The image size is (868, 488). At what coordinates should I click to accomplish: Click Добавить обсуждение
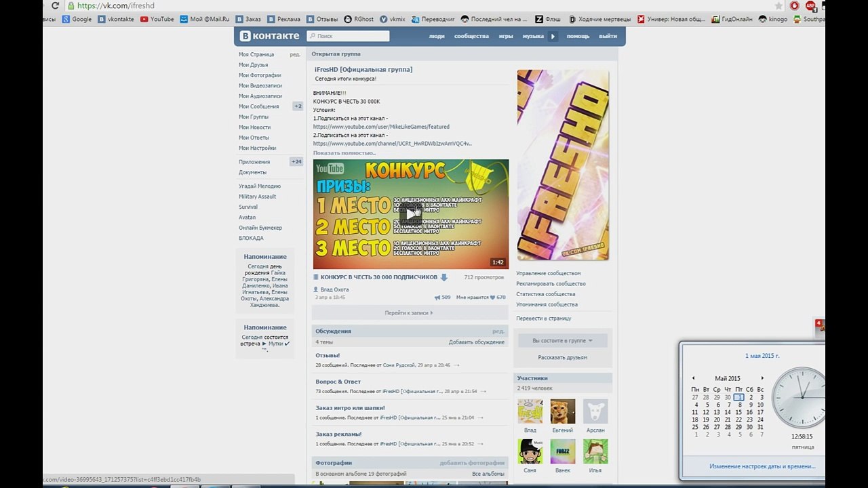click(477, 342)
